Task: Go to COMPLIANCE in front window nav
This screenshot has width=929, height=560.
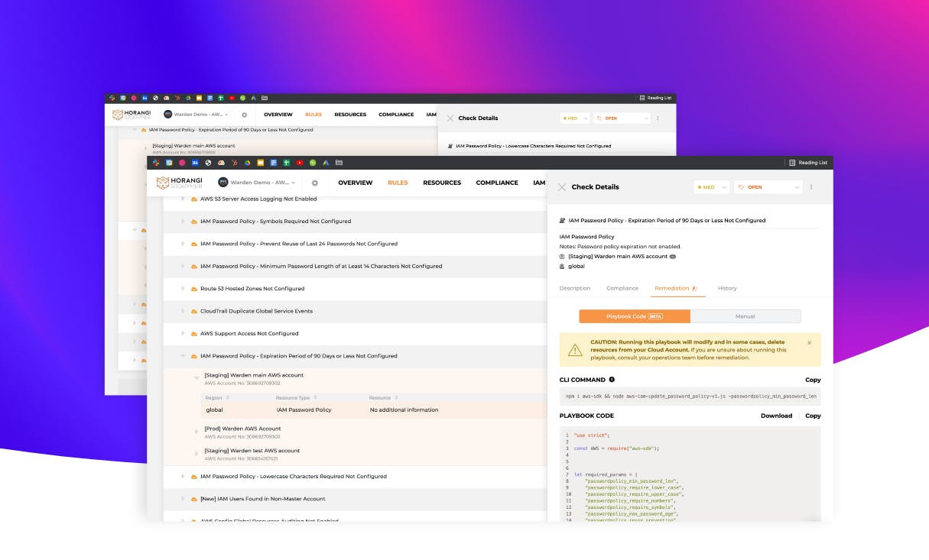Action: pyautogui.click(x=497, y=183)
